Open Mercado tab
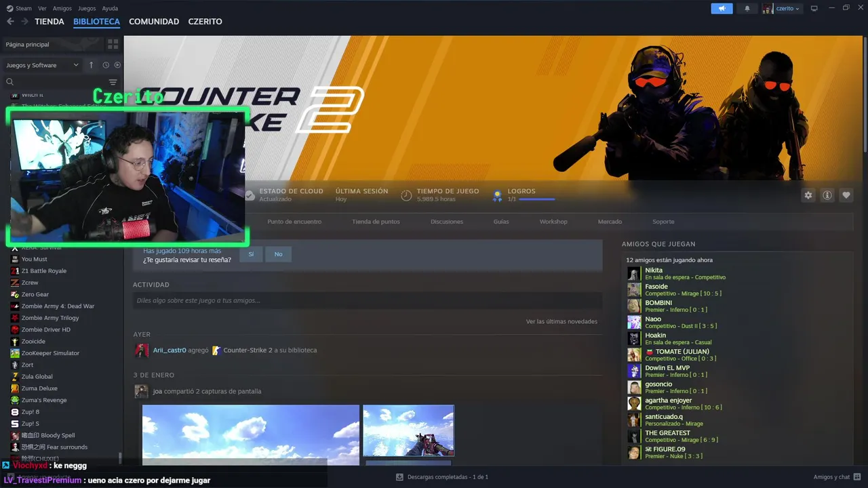Viewport: 868px width, 488px height. pos(610,222)
